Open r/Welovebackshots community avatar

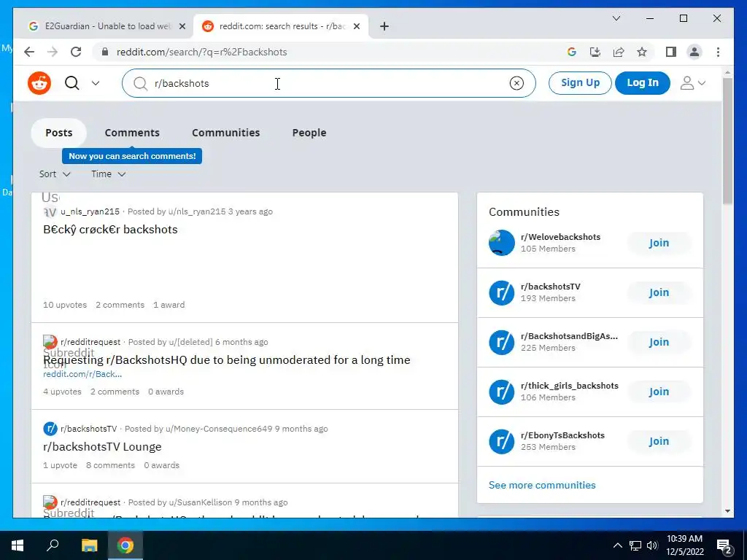[502, 243]
